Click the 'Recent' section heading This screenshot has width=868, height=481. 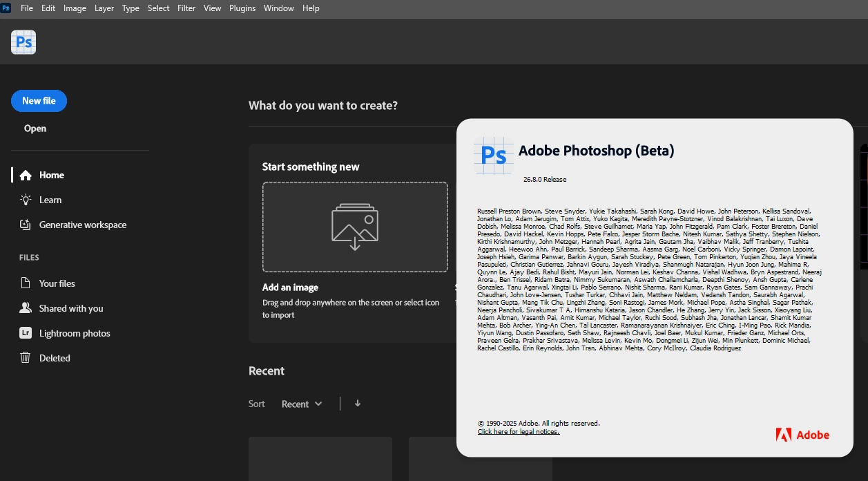267,371
